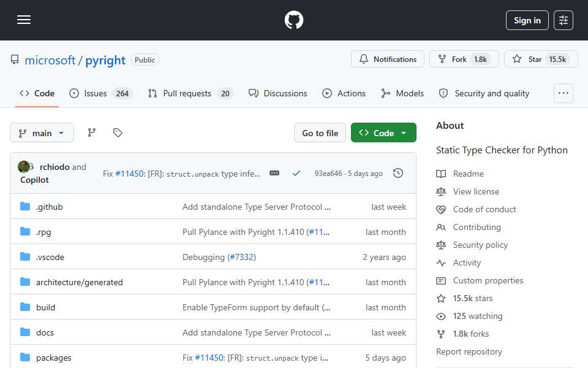This screenshot has height=368, width=588.
Task: Click the Notifications button
Action: pos(387,59)
